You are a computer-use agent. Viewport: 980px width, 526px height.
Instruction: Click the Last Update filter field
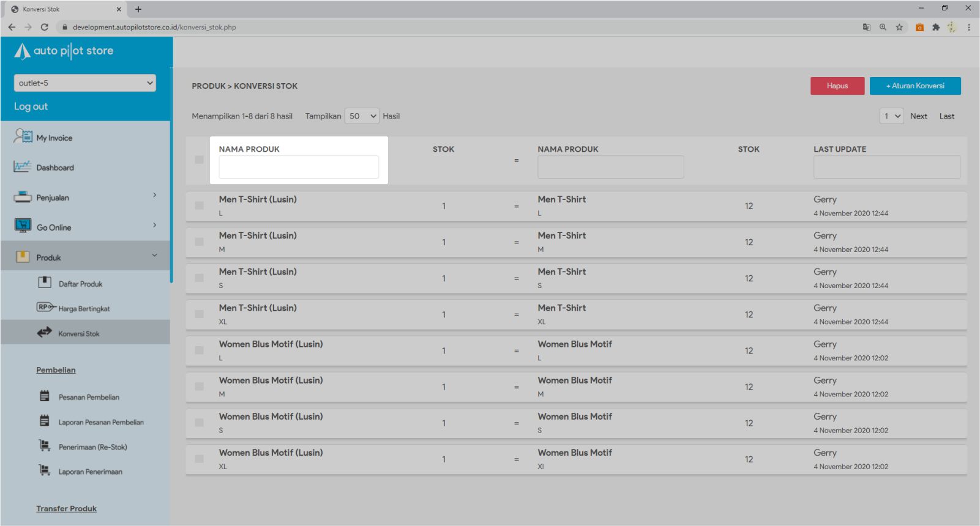tap(886, 167)
